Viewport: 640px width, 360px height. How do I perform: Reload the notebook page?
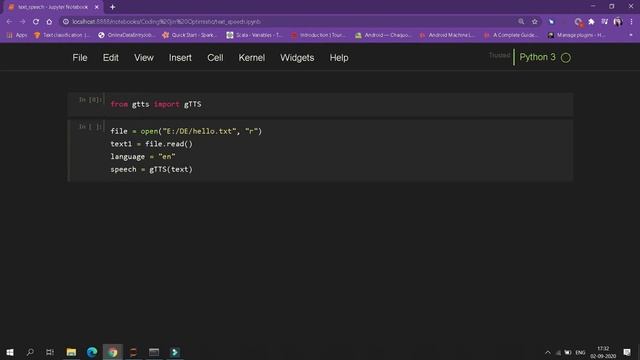coord(36,22)
